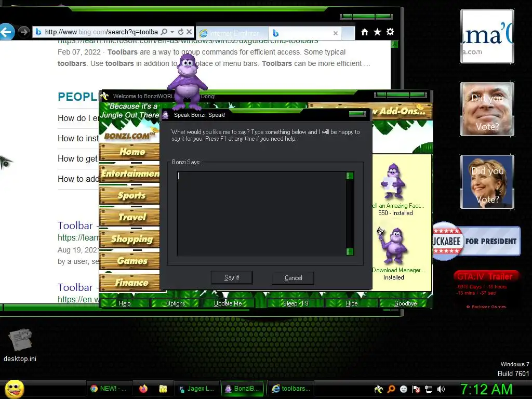Click the IE address bar URL field
Screen dimensions: 532x399
pyautogui.click(x=101, y=32)
